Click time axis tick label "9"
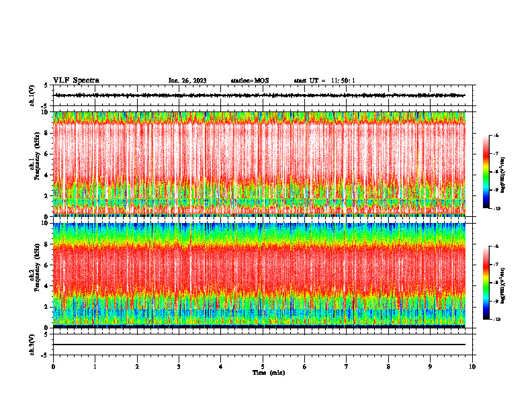532x411 pixels. (430, 367)
